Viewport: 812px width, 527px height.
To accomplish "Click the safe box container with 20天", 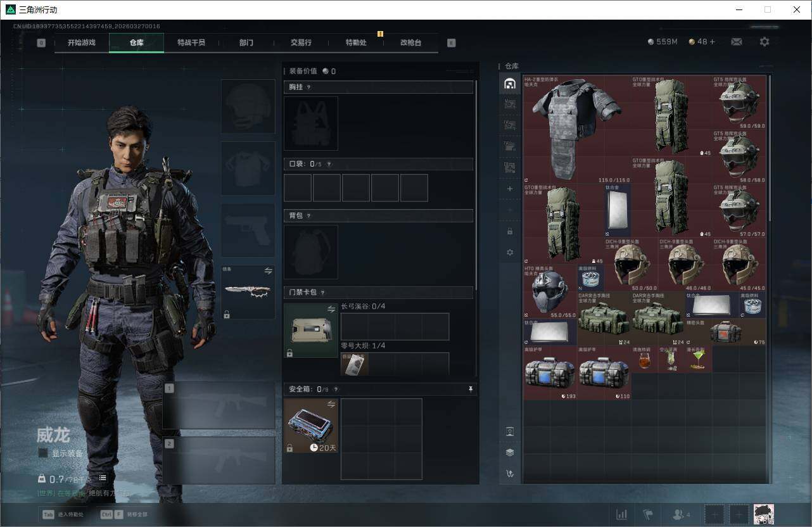I will [x=311, y=426].
